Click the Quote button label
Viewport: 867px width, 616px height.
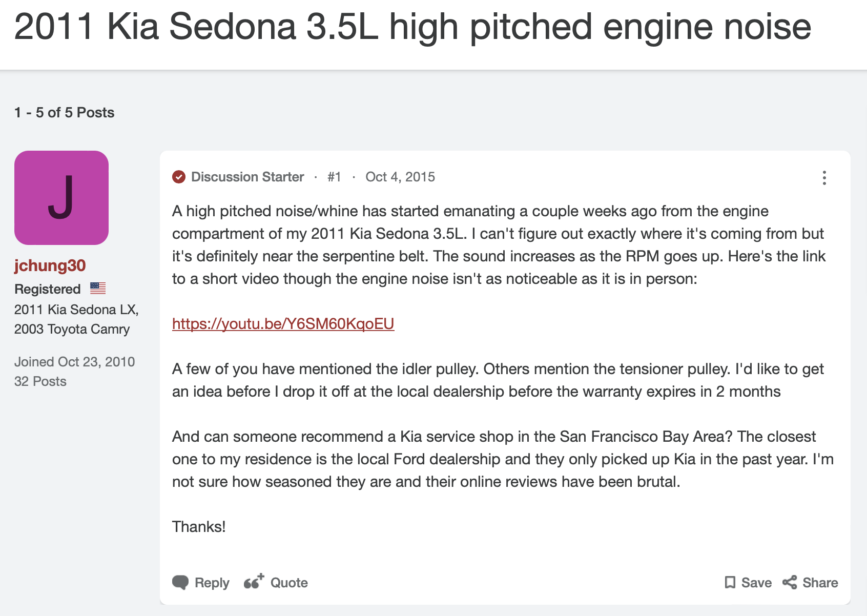point(289,583)
